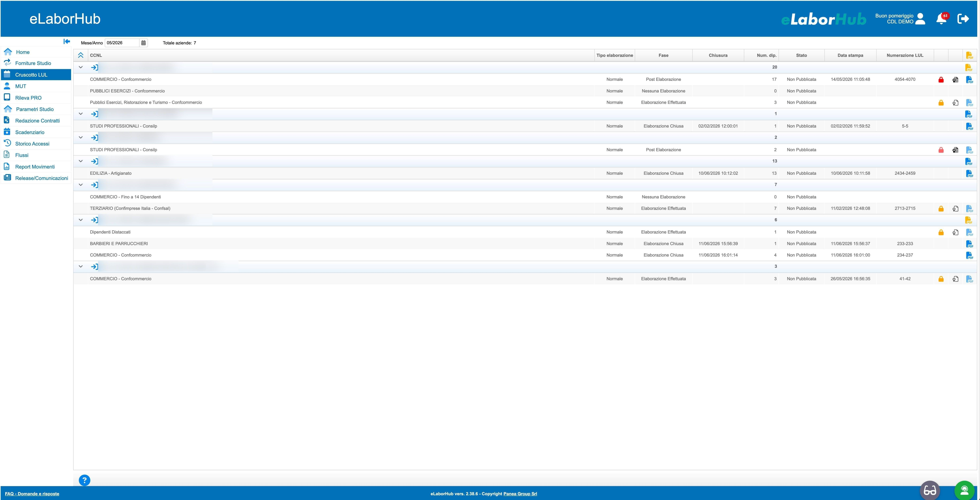Viewport: 980px width, 500px height.
Task: Sort by the Fase column header
Action: 664,56
